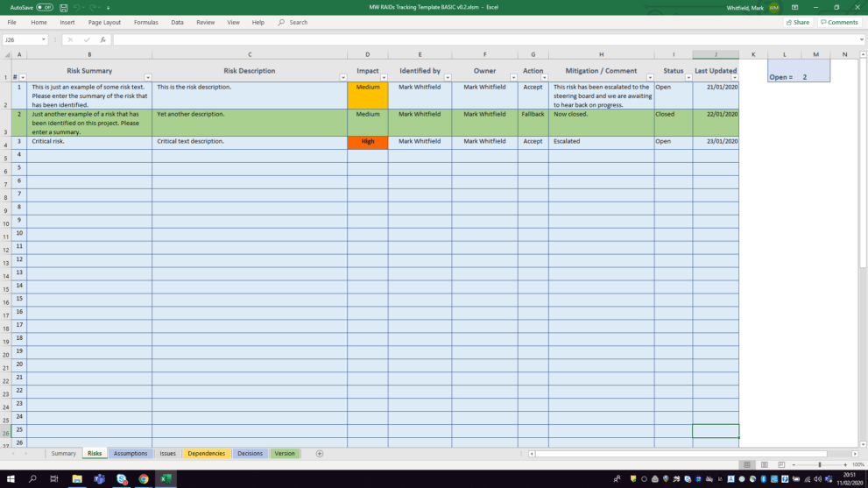Toggle the AutoSave switch

point(45,8)
